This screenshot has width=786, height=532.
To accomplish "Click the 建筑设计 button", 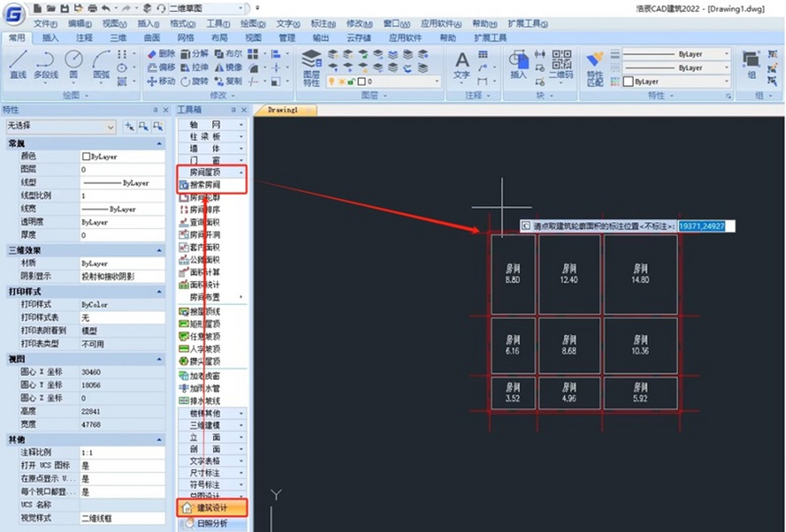I will (x=212, y=507).
